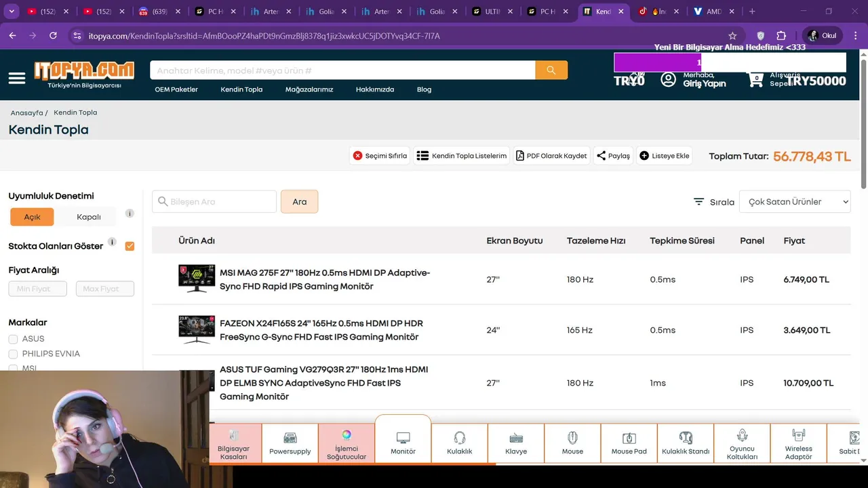Screen dimensions: 868x488
Task: Tick the PHILIPS EVNIA brand checkbox
Action: [x=13, y=354]
